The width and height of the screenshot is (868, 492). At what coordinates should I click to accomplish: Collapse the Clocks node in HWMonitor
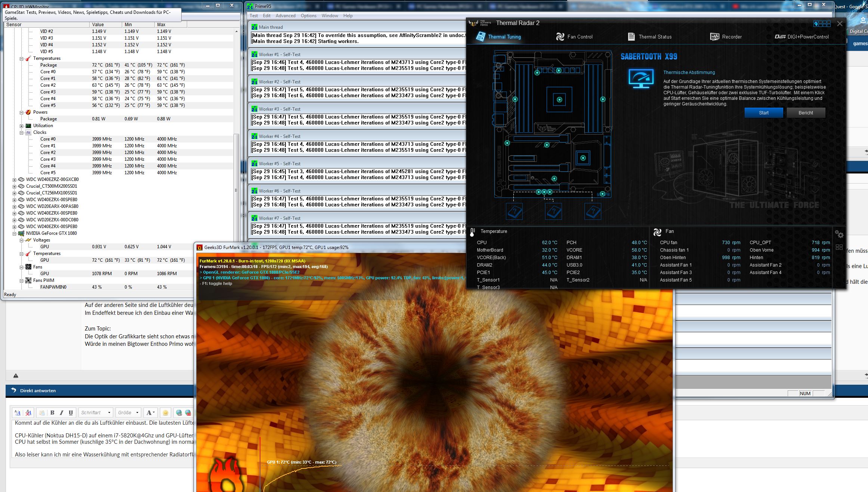point(21,133)
